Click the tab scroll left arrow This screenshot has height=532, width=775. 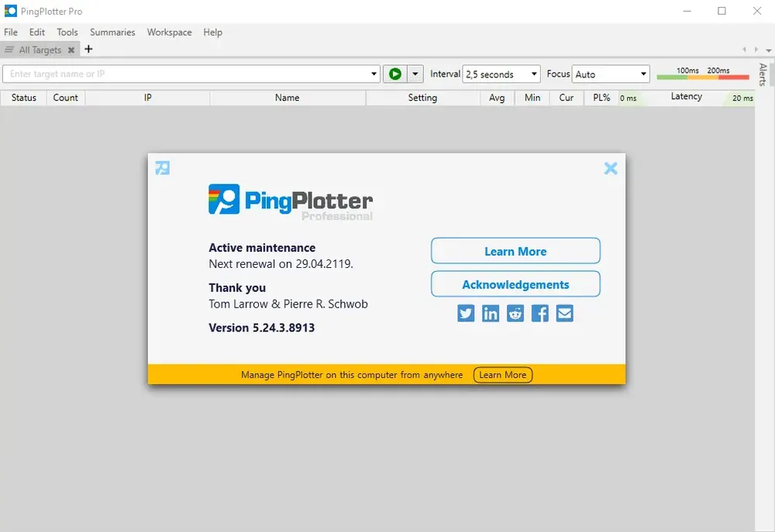click(744, 50)
